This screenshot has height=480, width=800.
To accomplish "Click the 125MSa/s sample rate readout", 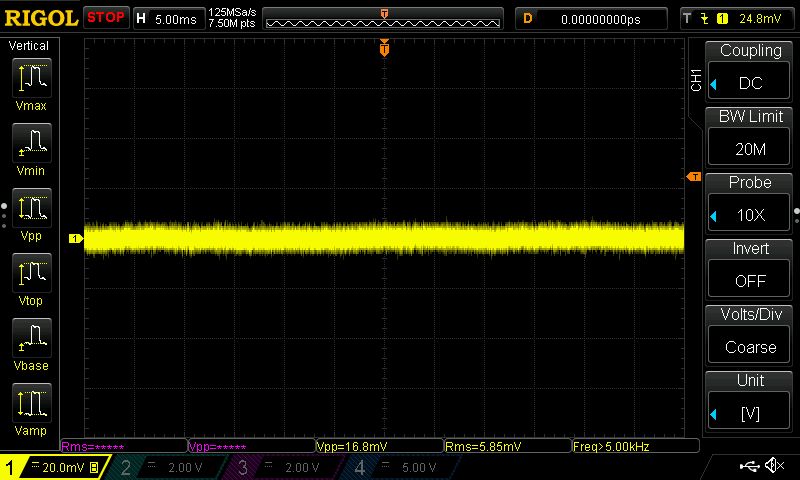I will coord(232,13).
